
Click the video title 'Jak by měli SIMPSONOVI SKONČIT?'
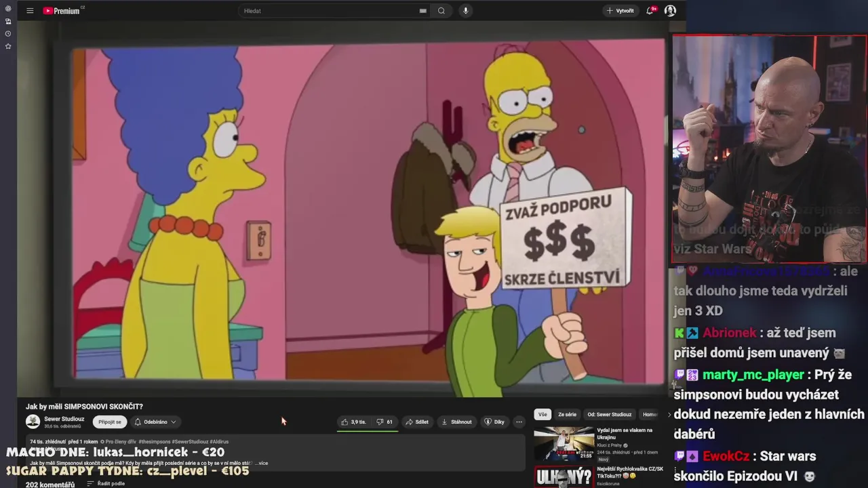pyautogui.click(x=84, y=407)
